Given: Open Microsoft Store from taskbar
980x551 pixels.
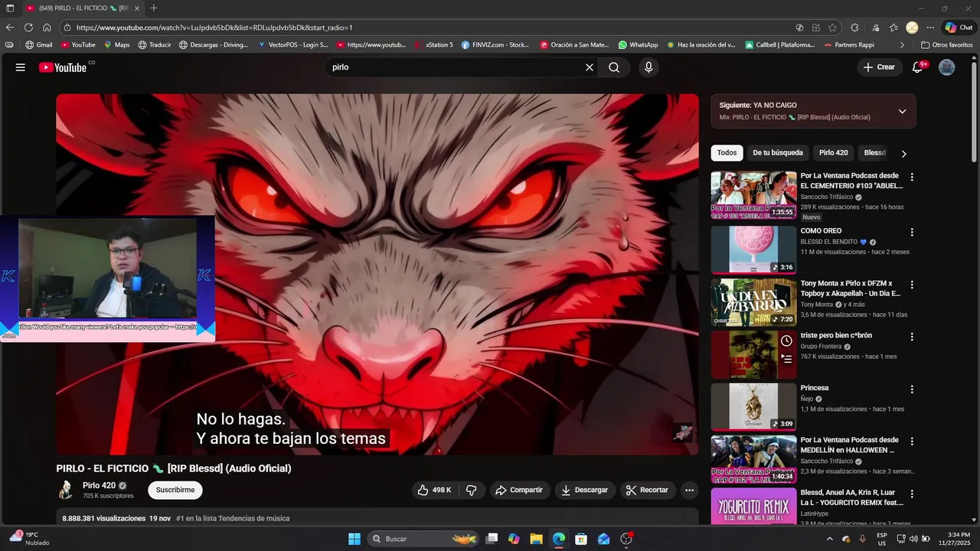Looking at the screenshot, I should (x=581, y=539).
